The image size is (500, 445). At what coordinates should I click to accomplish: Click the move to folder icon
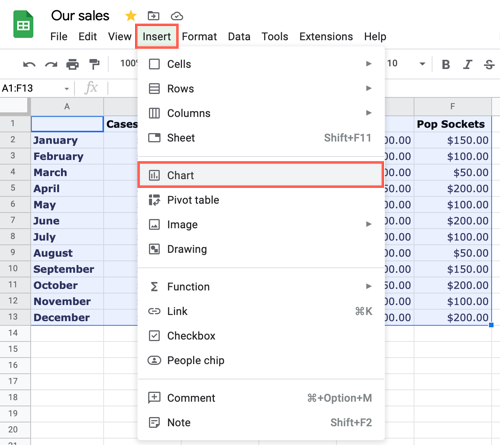(153, 16)
